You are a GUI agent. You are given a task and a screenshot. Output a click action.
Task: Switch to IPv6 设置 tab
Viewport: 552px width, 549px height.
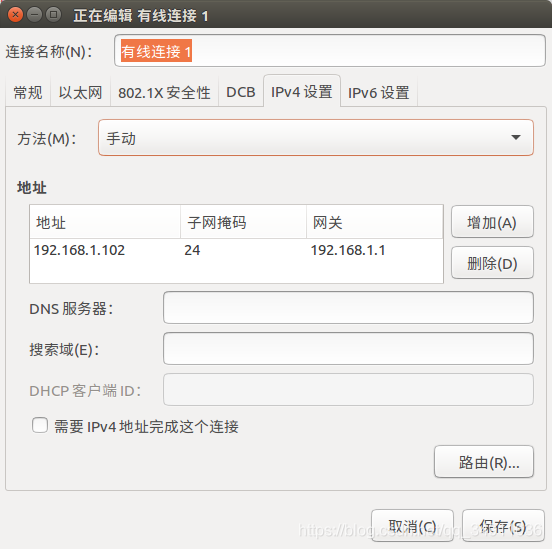click(379, 92)
